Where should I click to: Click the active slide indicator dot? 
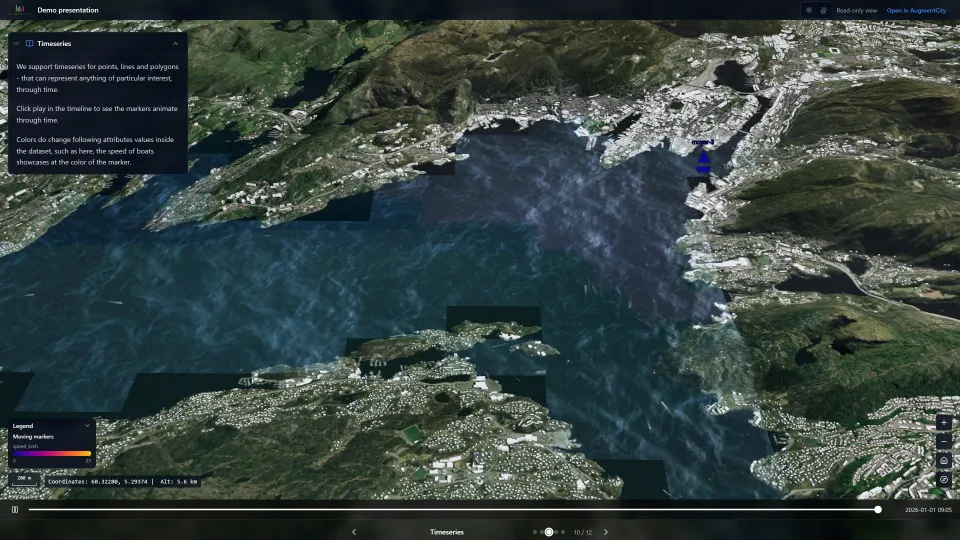pos(549,532)
